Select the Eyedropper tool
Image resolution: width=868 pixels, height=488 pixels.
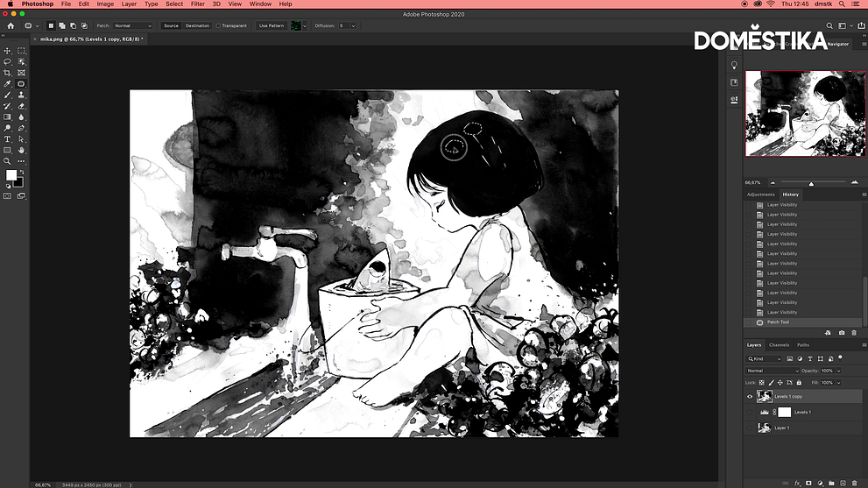pyautogui.click(x=8, y=84)
